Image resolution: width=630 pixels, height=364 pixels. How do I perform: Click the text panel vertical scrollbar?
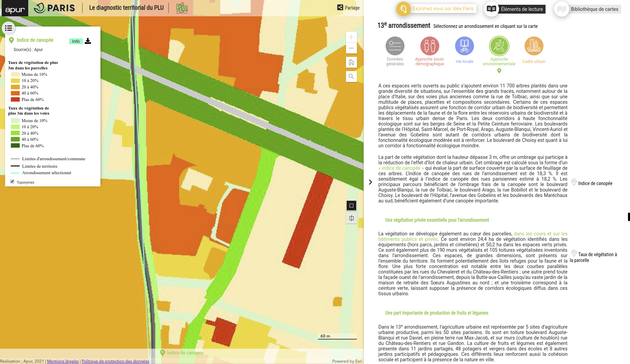pyautogui.click(x=629, y=217)
